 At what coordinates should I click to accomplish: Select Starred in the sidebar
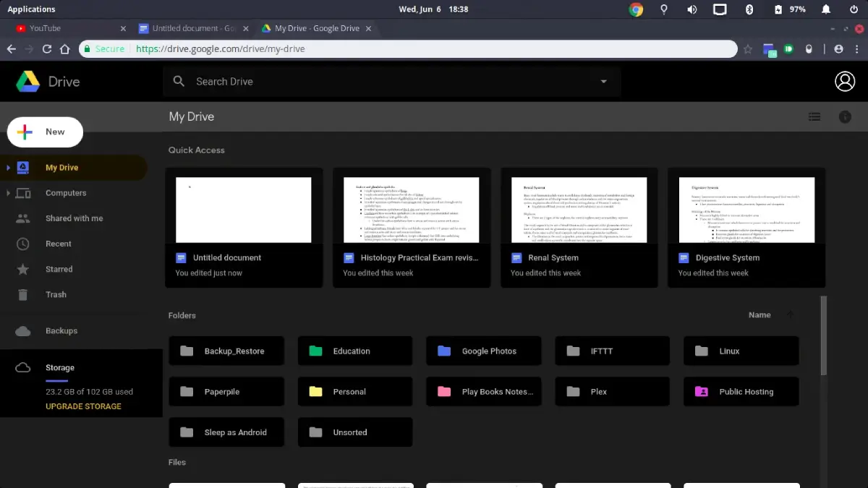[x=59, y=269]
